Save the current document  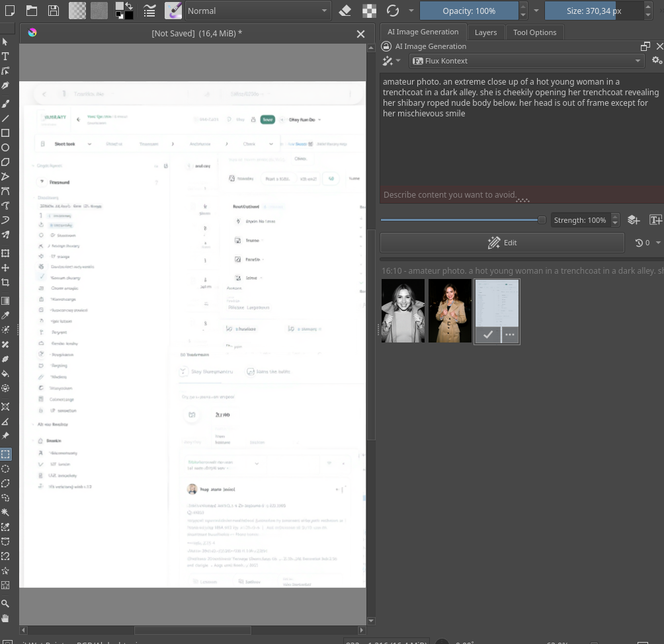(x=54, y=11)
